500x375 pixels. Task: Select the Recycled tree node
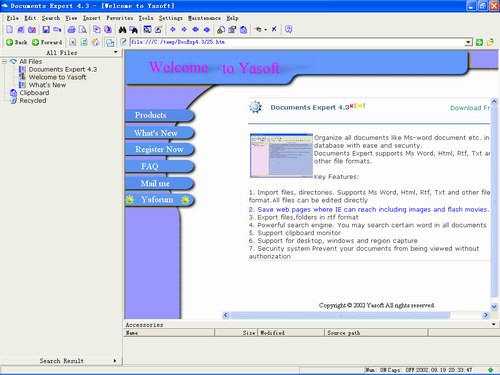pos(33,100)
